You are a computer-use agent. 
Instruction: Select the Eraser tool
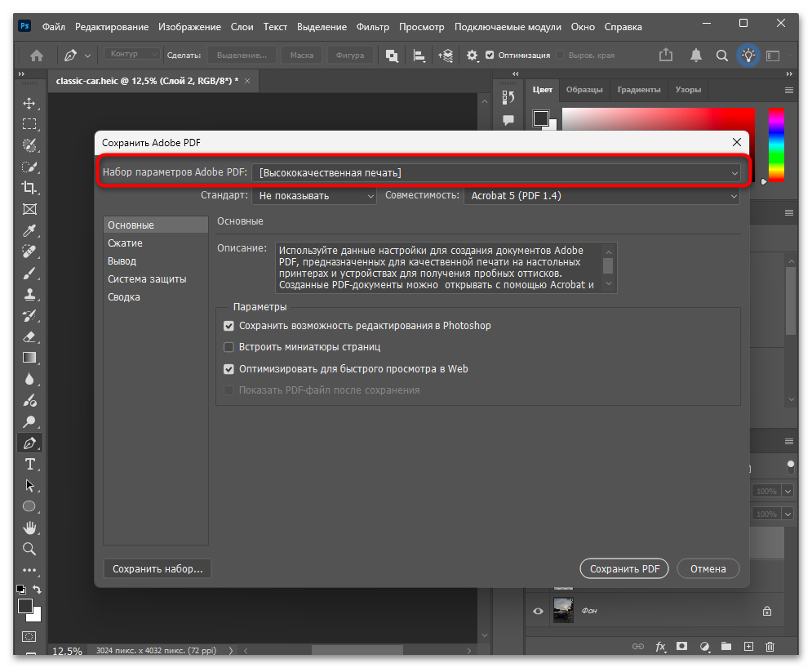coord(29,336)
